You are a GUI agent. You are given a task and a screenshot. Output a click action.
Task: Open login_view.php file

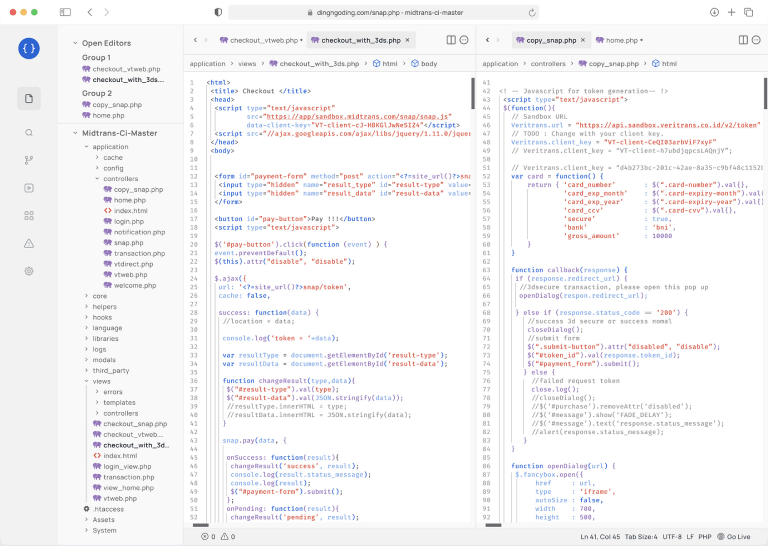coord(122,467)
